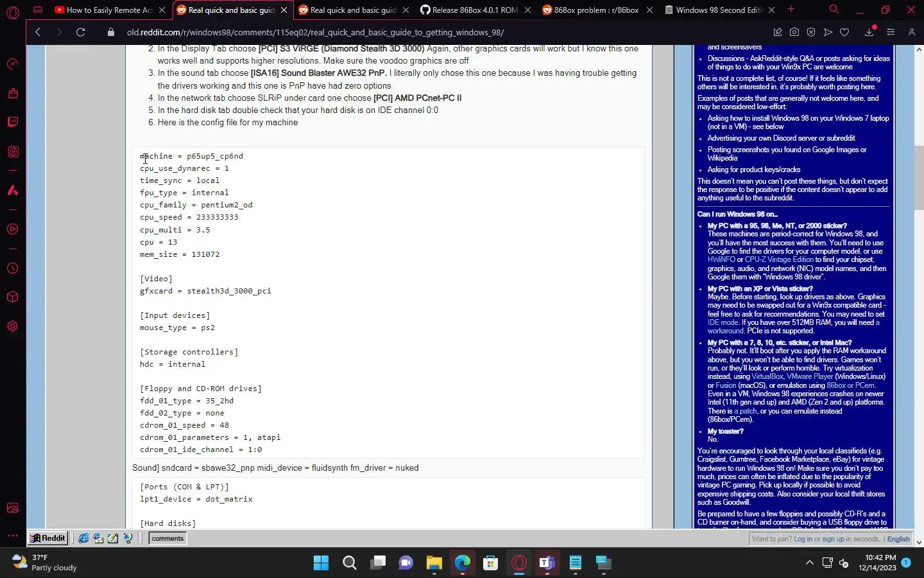Open GX Corner gamepad icon in tab bar

[x=38, y=10]
